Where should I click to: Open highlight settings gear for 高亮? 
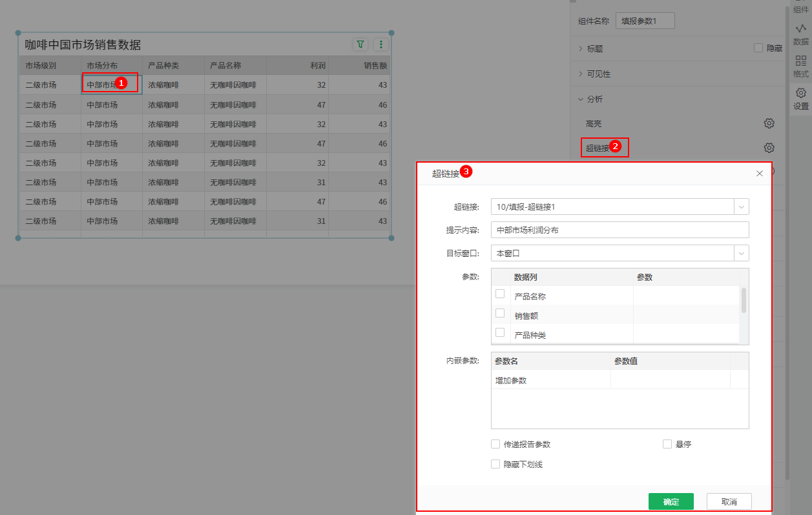tap(769, 123)
